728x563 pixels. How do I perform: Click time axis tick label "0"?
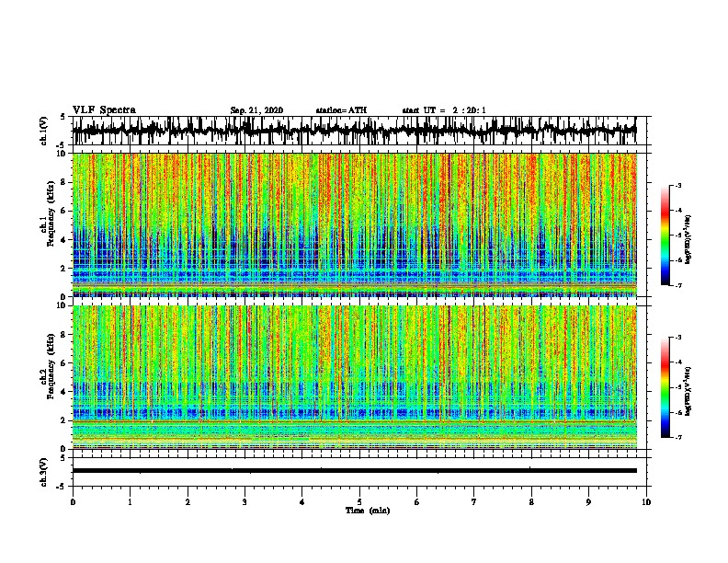tap(73, 502)
